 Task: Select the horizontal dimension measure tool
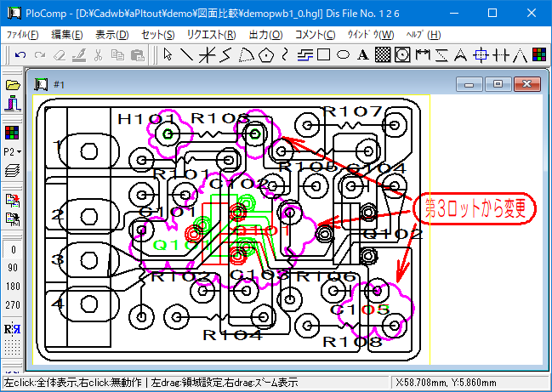click(x=423, y=55)
